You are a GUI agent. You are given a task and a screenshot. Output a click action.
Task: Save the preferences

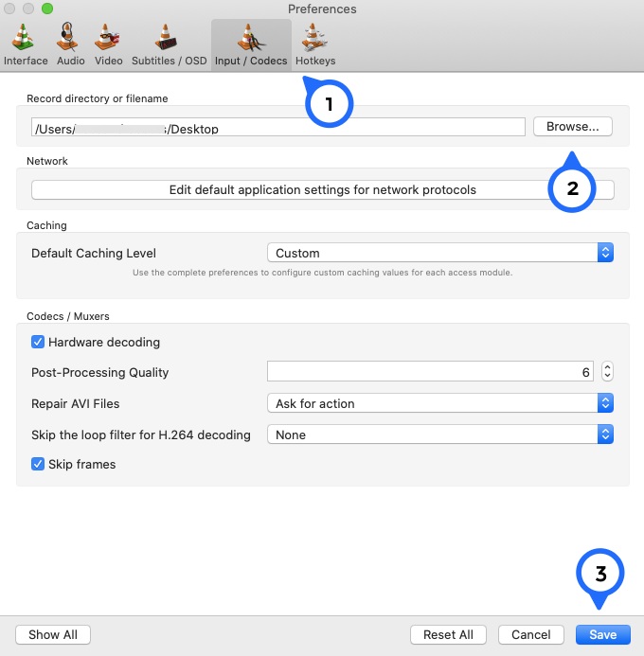(x=603, y=634)
